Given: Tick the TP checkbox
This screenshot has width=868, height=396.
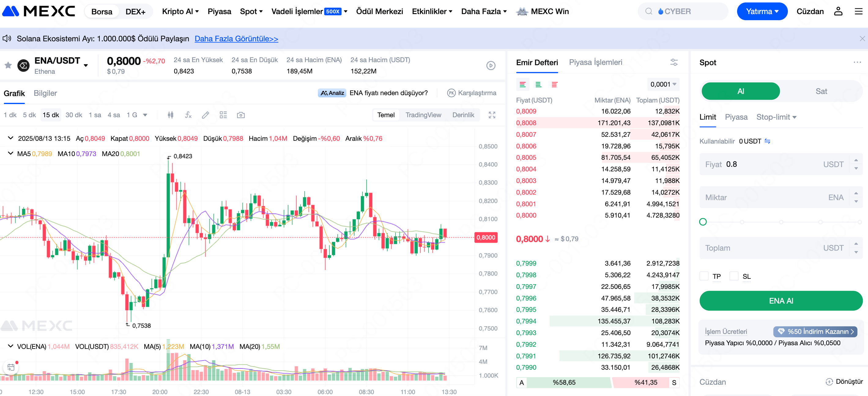Looking at the screenshot, I should 703,276.
